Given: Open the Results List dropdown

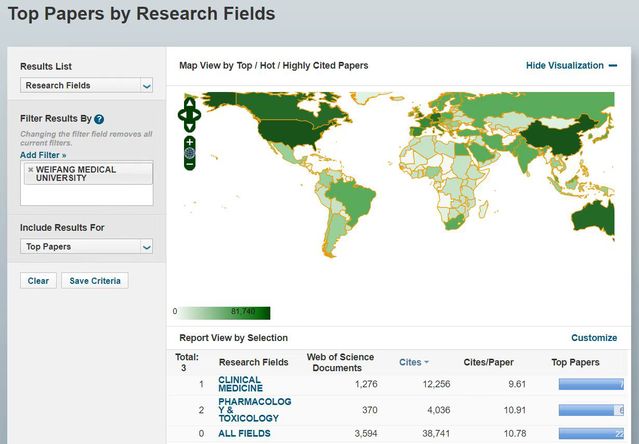Looking at the screenshot, I should pyautogui.click(x=86, y=86).
